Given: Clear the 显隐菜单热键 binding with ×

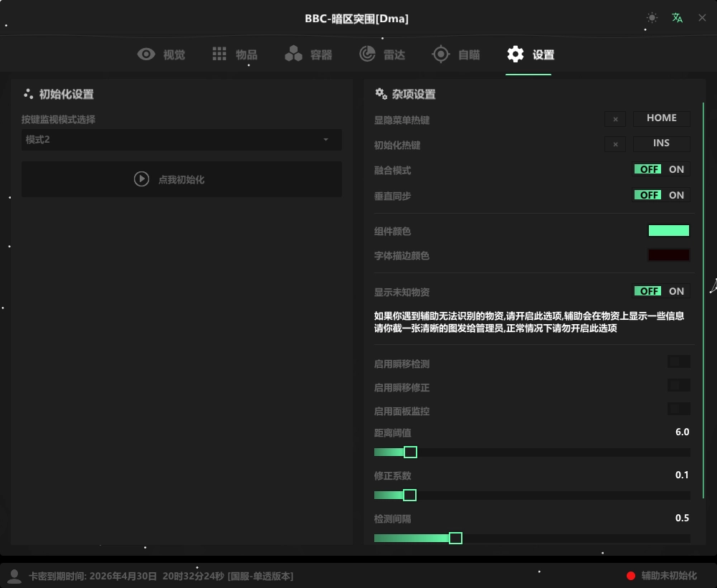Looking at the screenshot, I should [x=615, y=120].
